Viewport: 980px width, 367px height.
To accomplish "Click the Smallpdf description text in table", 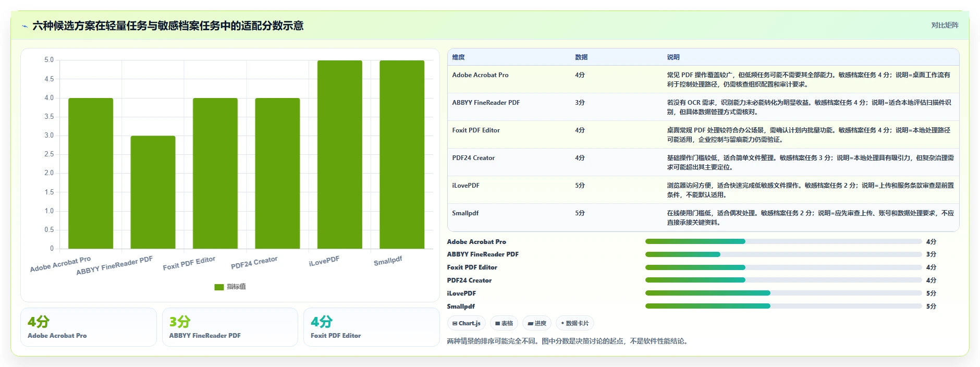I will 811,218.
